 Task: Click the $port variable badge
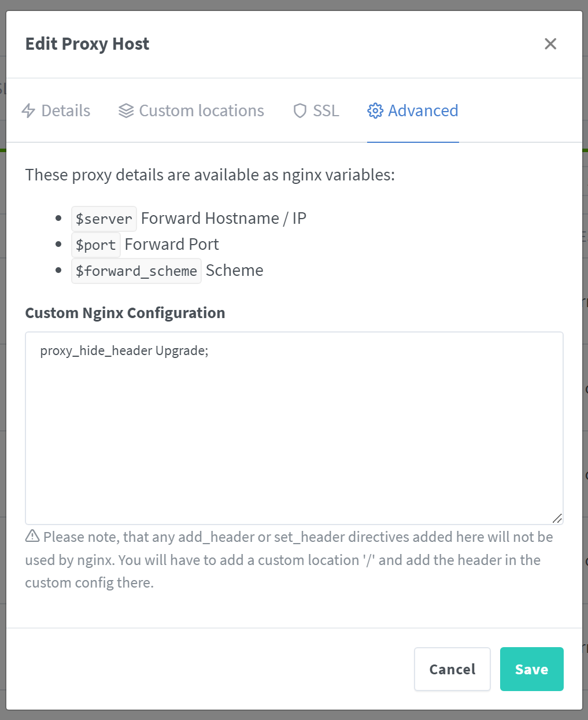point(95,245)
